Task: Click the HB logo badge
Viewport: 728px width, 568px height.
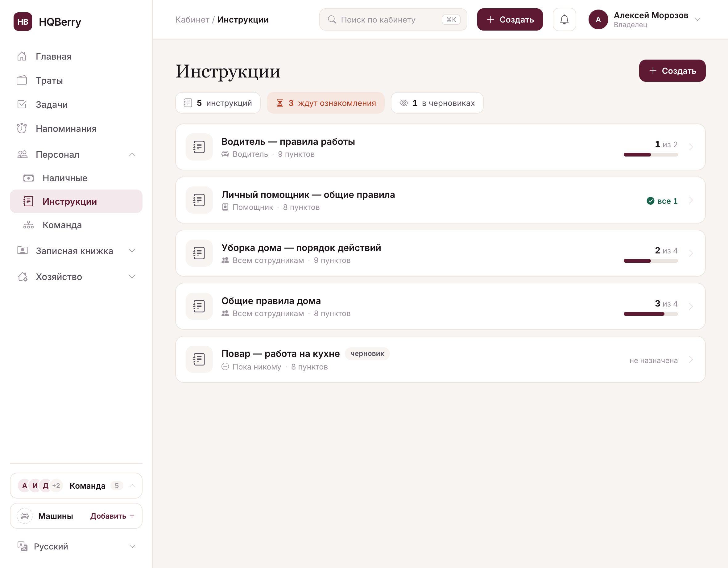Action: [23, 22]
